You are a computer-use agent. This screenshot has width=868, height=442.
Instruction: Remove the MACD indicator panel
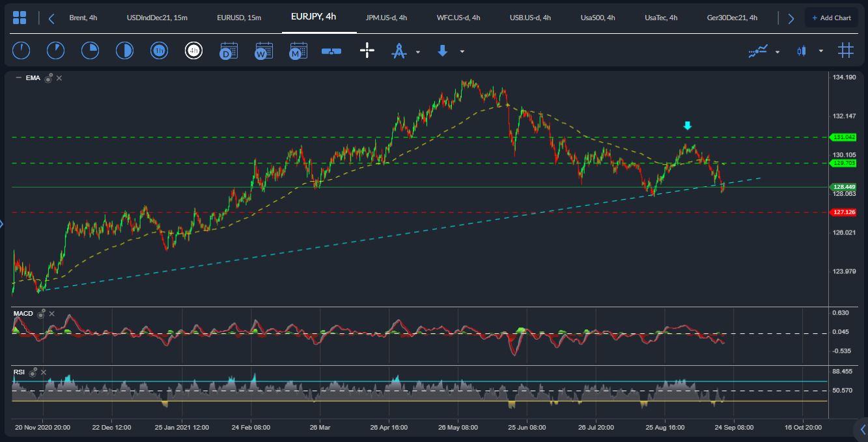(x=51, y=314)
